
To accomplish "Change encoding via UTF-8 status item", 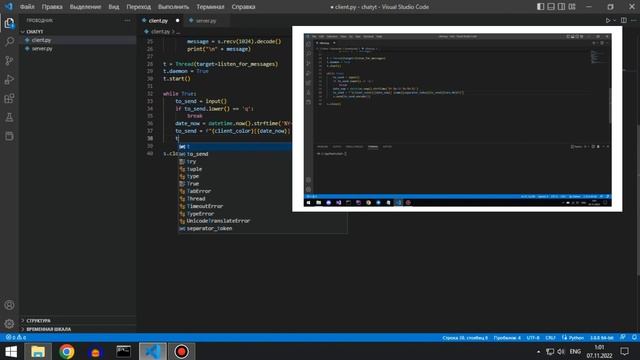I will tap(533, 338).
